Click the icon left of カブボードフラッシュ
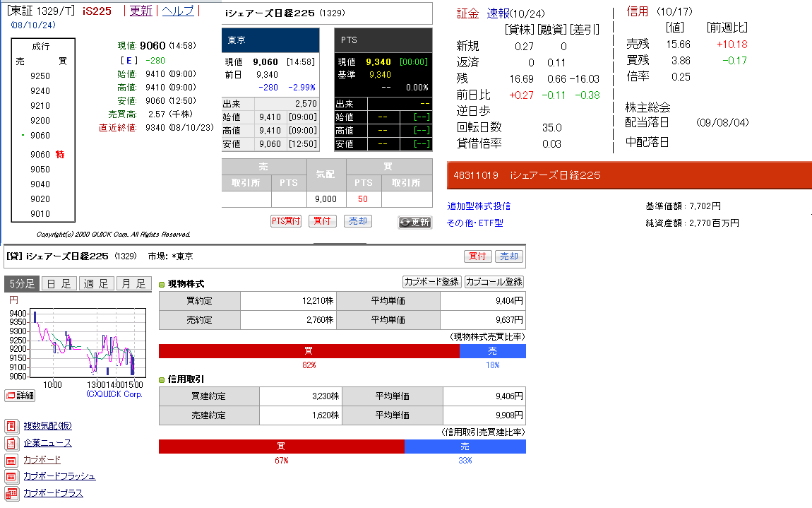The height and width of the screenshot is (508, 812). coord(11,476)
